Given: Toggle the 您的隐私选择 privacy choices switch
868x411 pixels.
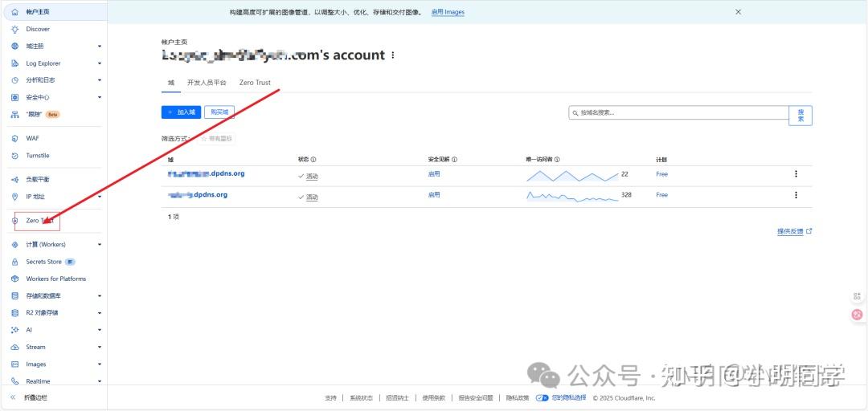Looking at the screenshot, I should [542, 397].
